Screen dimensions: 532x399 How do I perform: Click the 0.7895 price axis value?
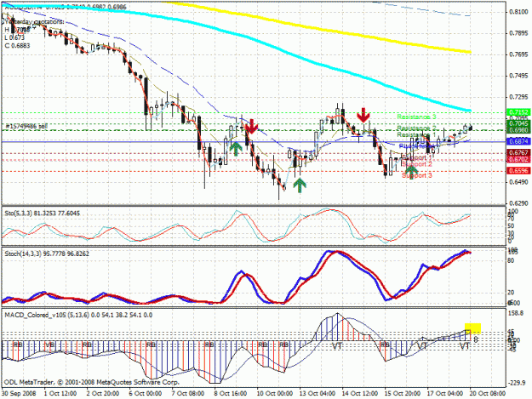[518, 33]
